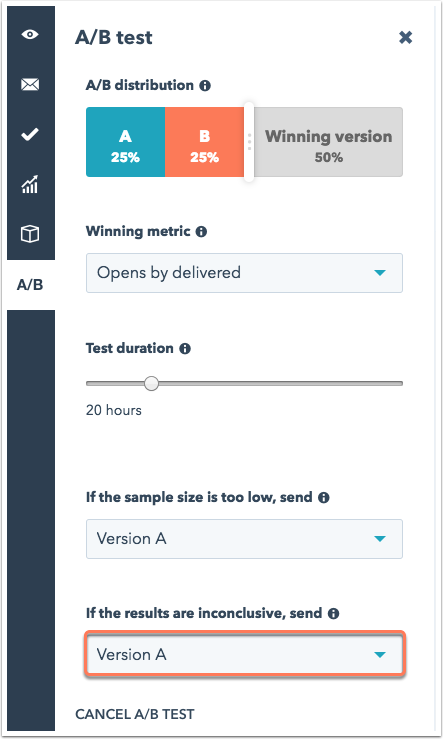
Task: Click info icon next to sample size label
Action: pos(324,498)
